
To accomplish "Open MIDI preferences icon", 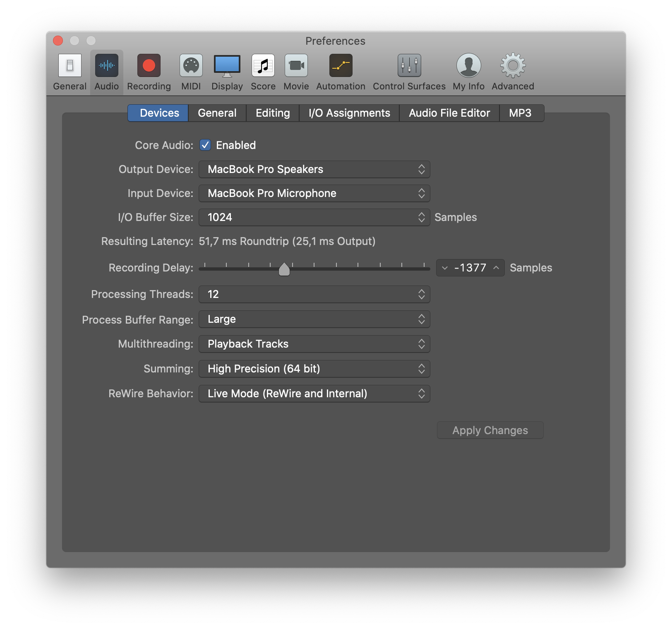I will coord(191,72).
